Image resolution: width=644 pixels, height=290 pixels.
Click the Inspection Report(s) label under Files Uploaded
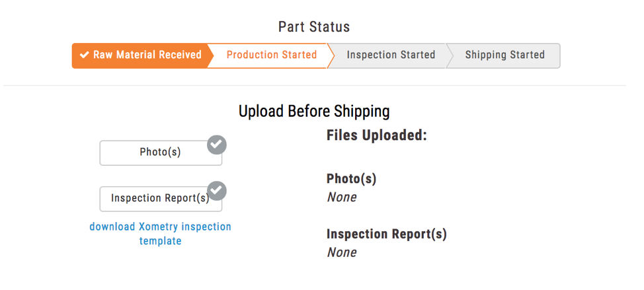coord(387,234)
